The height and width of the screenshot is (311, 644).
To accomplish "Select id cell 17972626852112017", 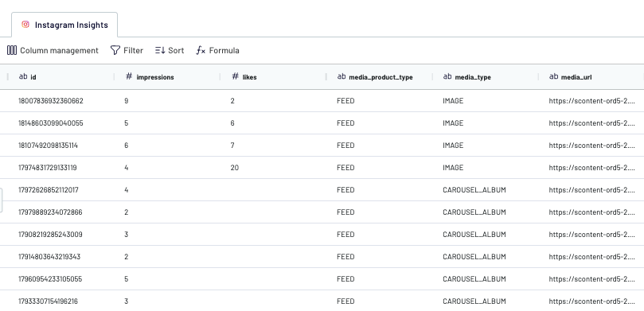I will click(48, 190).
